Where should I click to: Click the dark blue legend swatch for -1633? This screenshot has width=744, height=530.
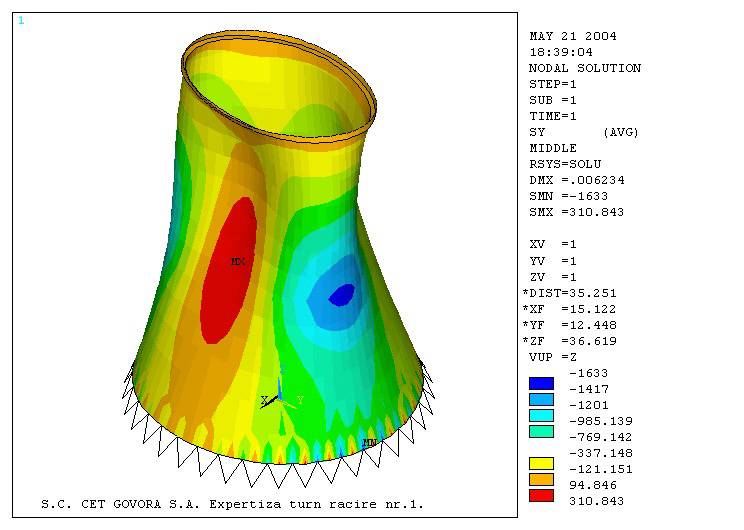coord(541,383)
